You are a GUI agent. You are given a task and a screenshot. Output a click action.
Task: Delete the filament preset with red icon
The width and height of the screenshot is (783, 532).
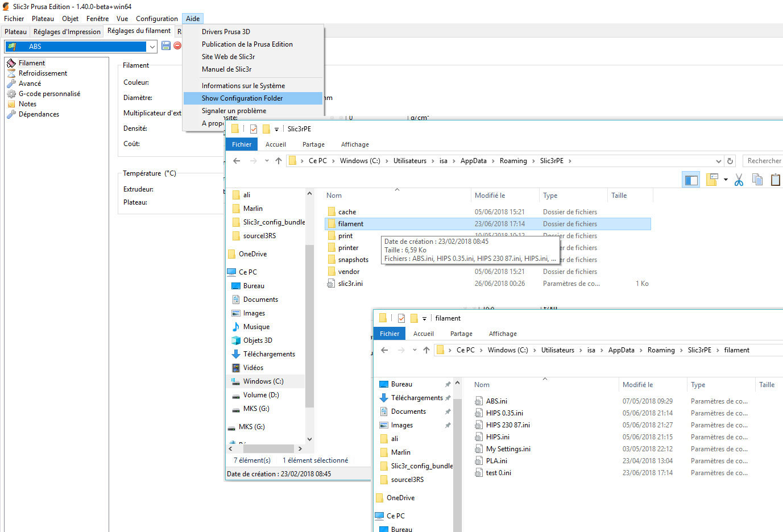pos(177,46)
